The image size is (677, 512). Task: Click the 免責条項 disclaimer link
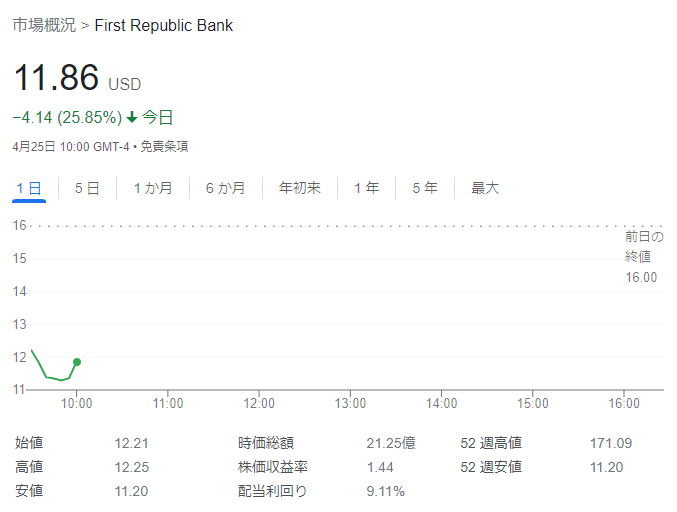[164, 147]
